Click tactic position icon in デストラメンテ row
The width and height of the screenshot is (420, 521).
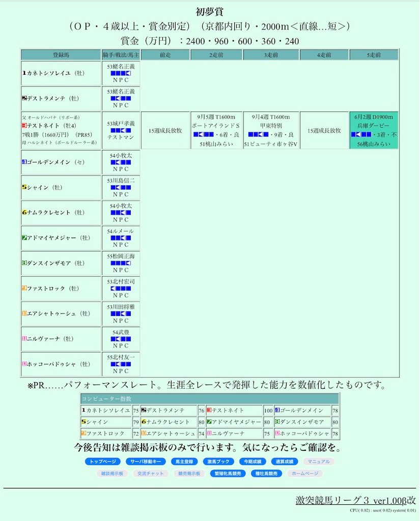click(x=121, y=98)
